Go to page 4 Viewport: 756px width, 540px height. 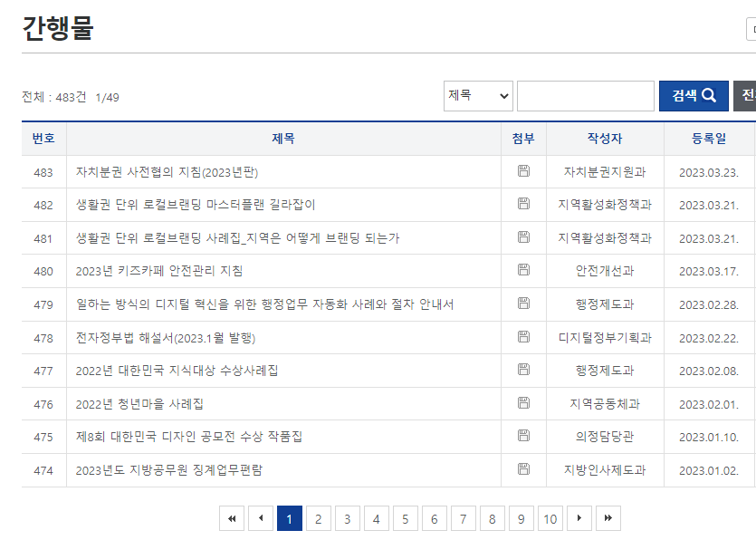[377, 518]
